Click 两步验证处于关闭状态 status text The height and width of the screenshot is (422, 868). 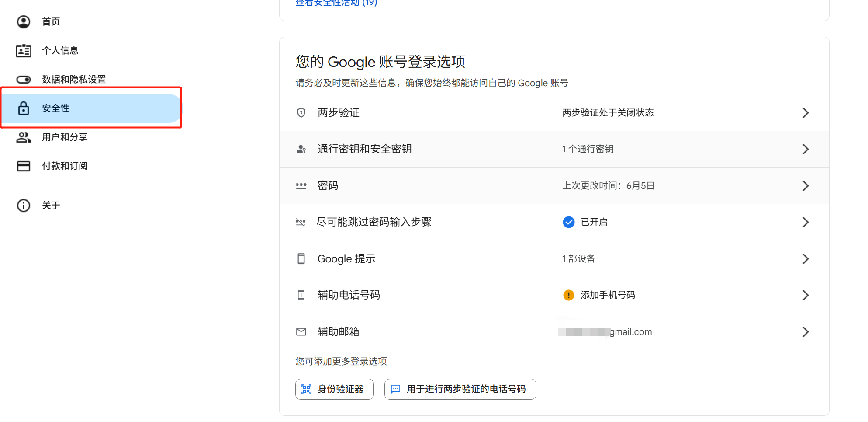pos(608,113)
